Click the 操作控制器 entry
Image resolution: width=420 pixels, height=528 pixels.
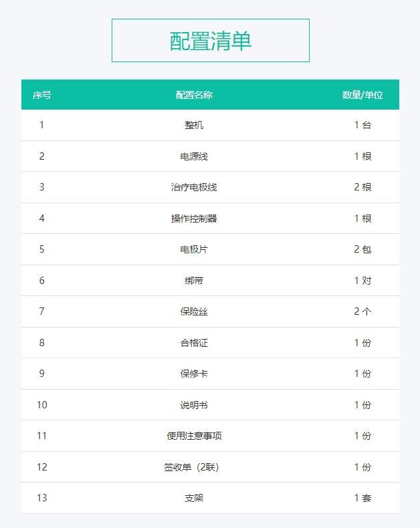(194, 219)
